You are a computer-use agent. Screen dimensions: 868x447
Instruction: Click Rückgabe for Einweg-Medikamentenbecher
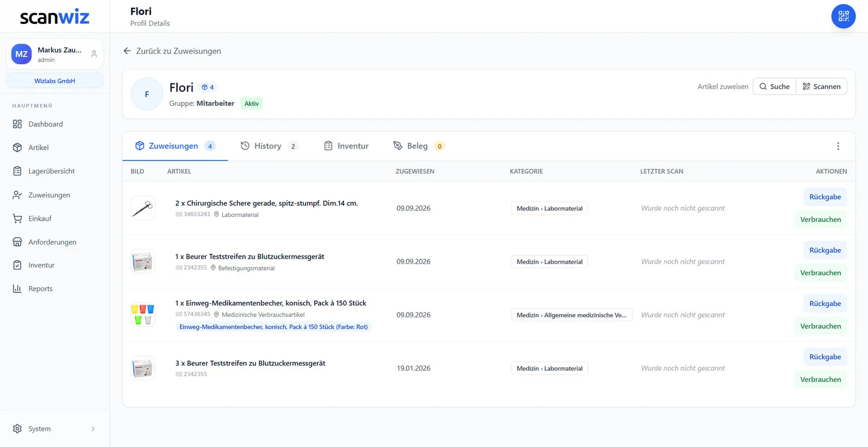pos(825,304)
